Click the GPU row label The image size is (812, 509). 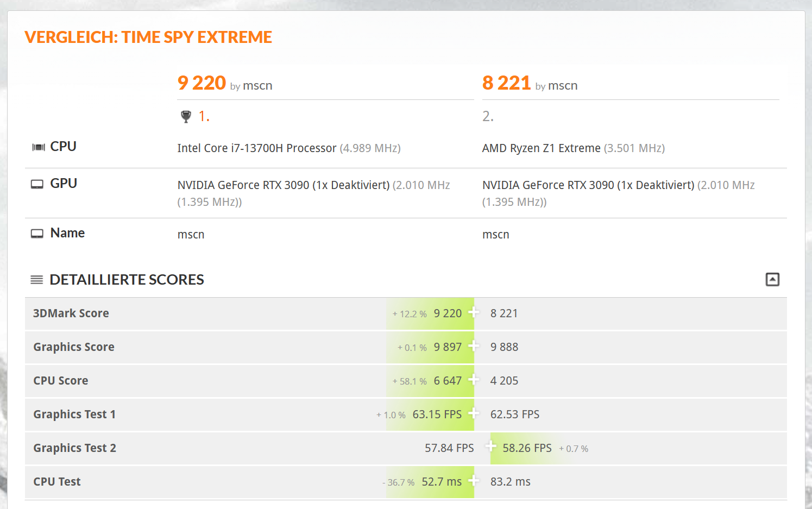(x=64, y=184)
